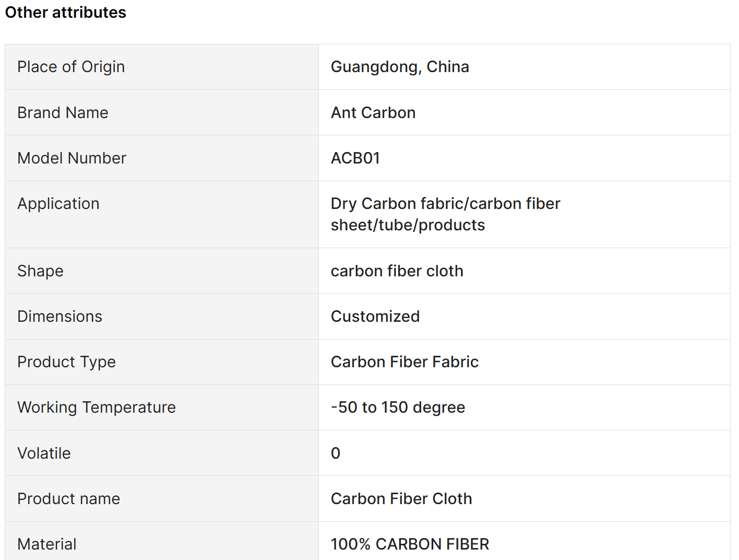Select the 'Guangdong, China' value
Viewport: 739px width, 560px height.
pos(400,67)
